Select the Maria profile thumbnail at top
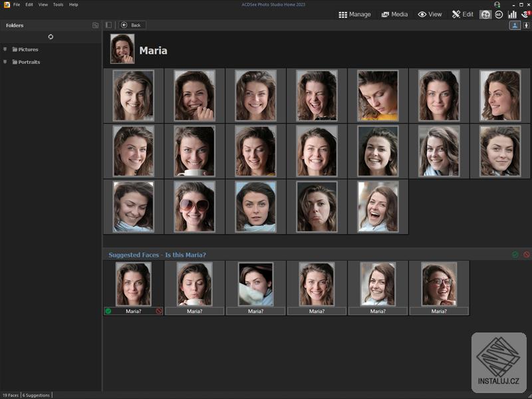Image resolution: width=532 pixels, height=399 pixels. point(122,50)
